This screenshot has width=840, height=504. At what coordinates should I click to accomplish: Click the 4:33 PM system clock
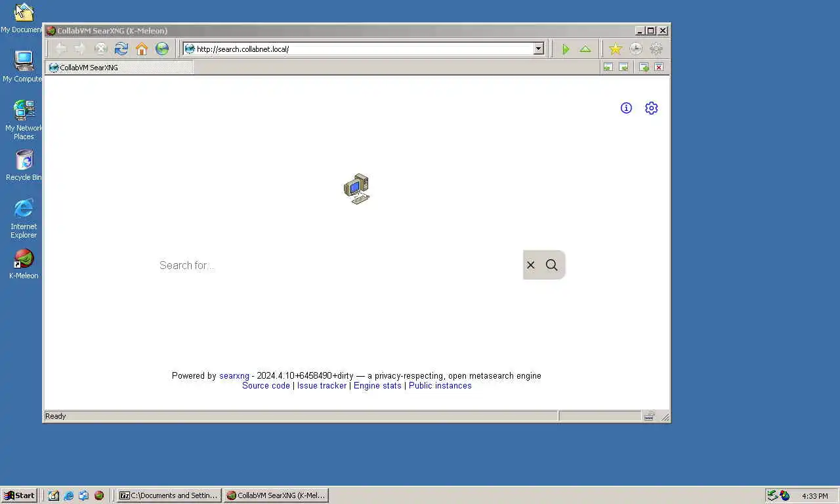[x=815, y=496]
